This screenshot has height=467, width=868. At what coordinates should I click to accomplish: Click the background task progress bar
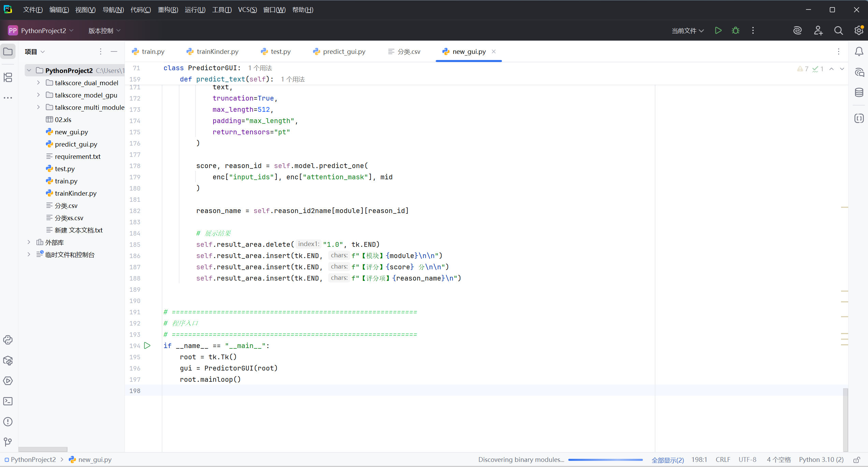click(605, 460)
